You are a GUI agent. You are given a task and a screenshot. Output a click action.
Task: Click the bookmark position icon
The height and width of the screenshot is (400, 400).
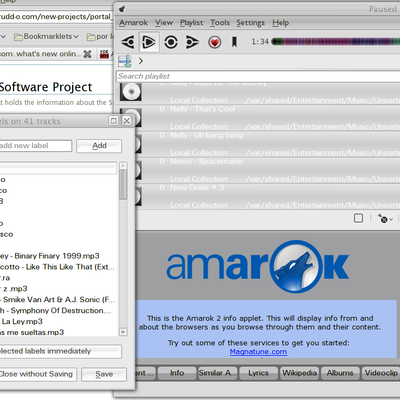[234, 42]
